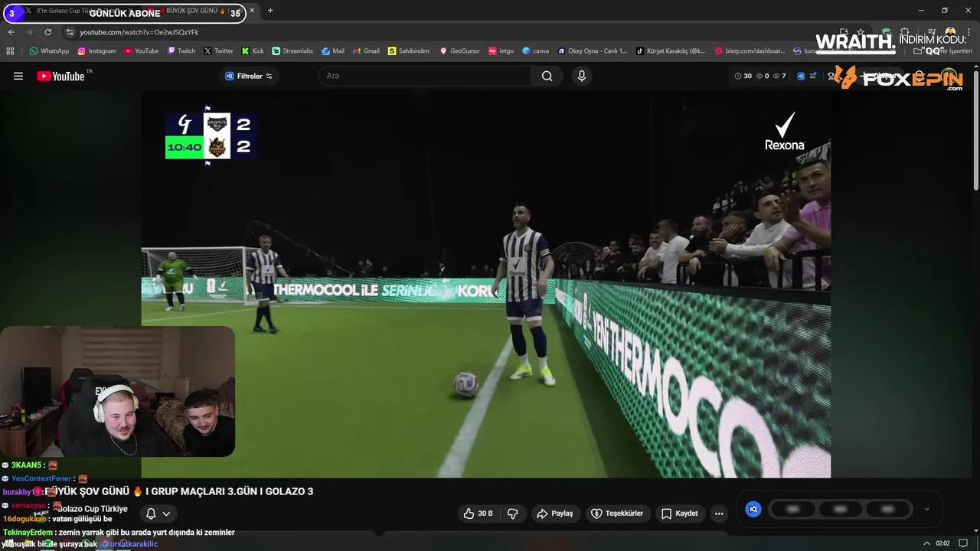Viewport: 980px width, 551px height.
Task: Share the video with Paylaş
Action: 555,514
